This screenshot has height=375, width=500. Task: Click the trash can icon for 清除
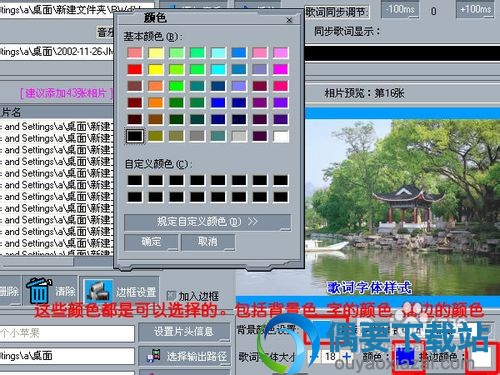point(39,291)
